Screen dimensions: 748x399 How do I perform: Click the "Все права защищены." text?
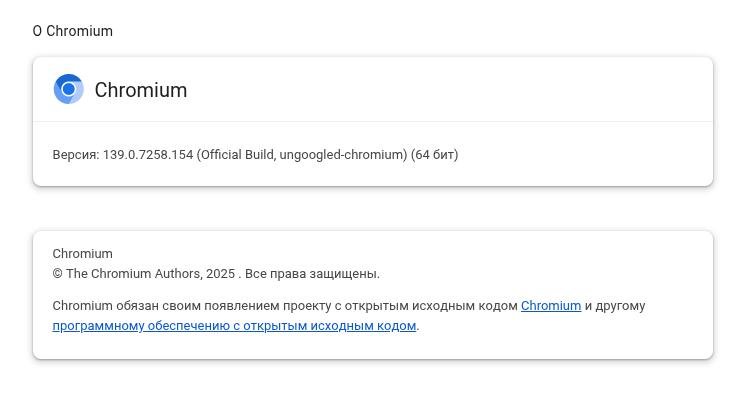(312, 273)
